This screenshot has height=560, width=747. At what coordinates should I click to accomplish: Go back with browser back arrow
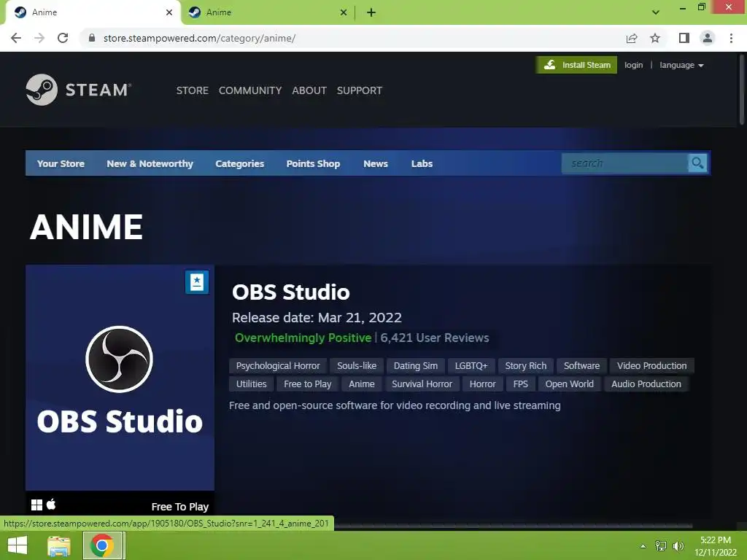click(x=16, y=38)
